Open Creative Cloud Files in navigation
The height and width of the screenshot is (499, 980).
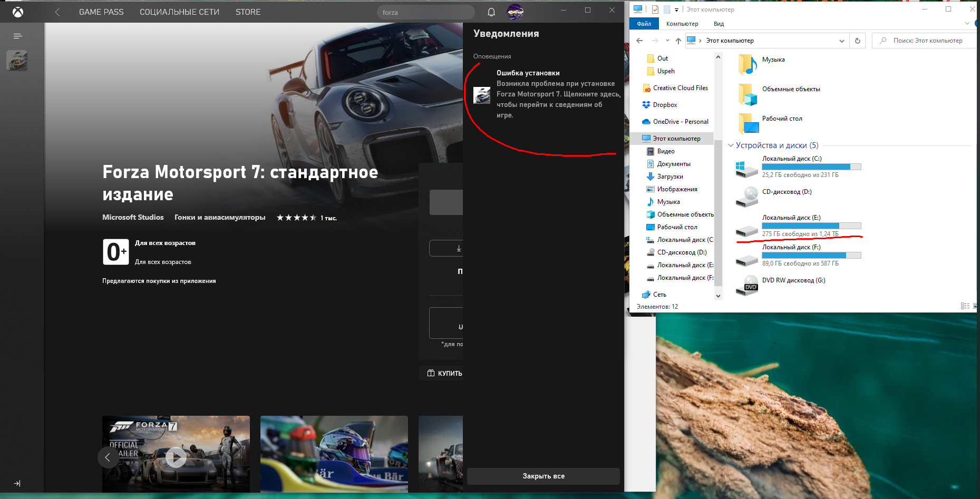[675, 88]
